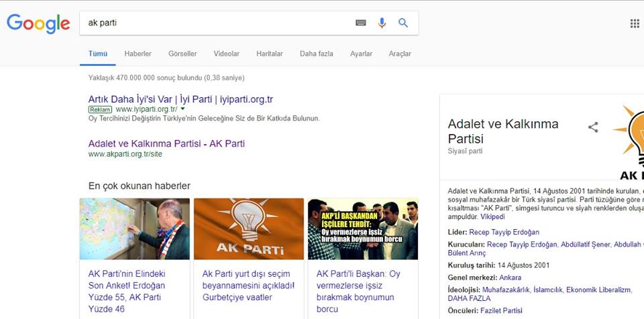
Task: Open the Google apps grid icon
Action: 635,23
